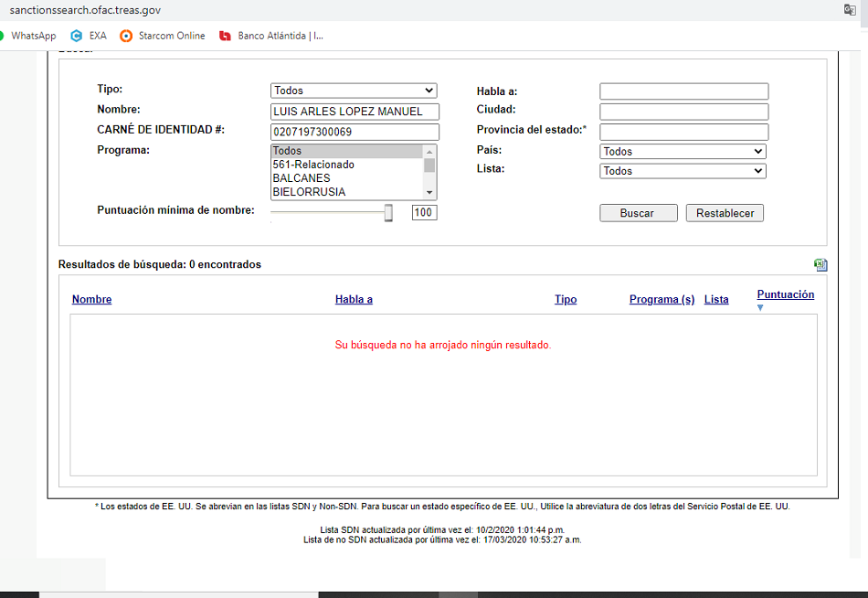Open the EXA bookmark
868x598 pixels.
point(89,36)
